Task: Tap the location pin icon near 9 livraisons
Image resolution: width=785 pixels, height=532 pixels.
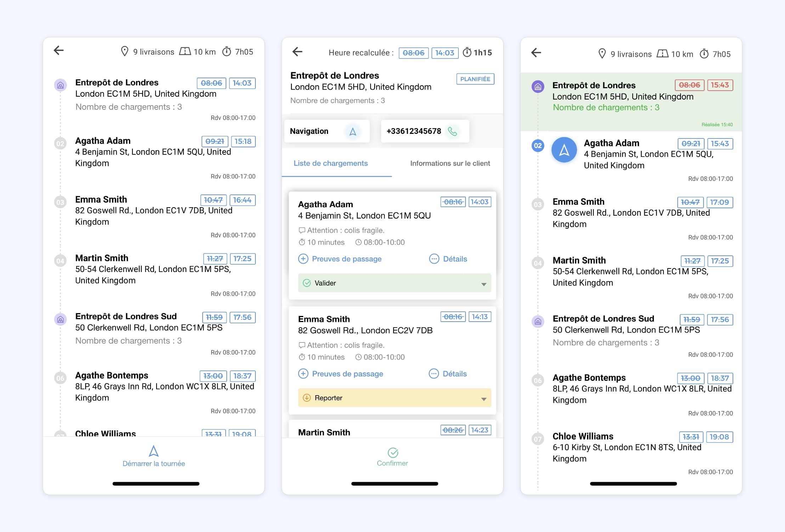Action: tap(125, 52)
